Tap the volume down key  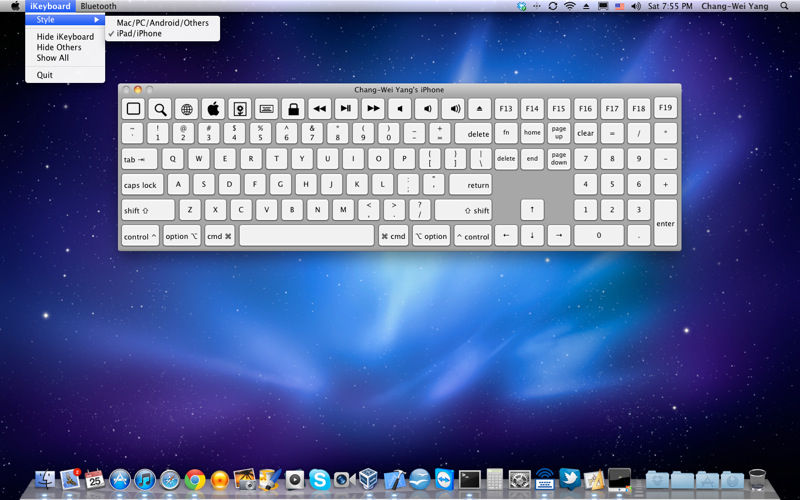tap(426, 109)
